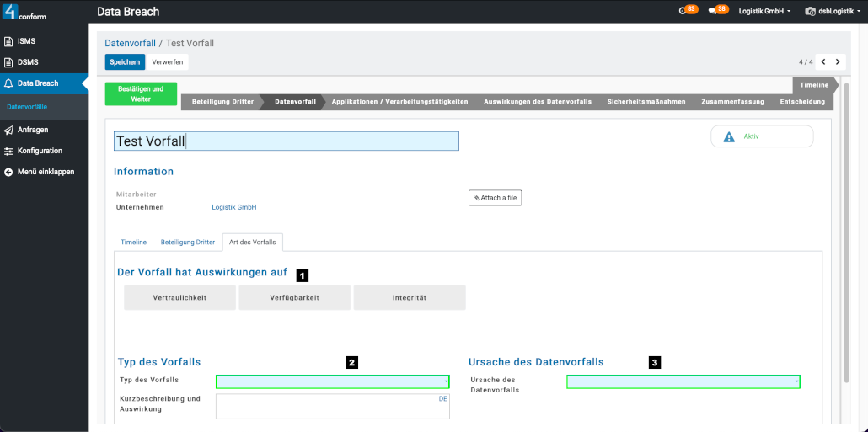Select the Sicherheitsmaßnahmen stage in status bar

click(646, 102)
